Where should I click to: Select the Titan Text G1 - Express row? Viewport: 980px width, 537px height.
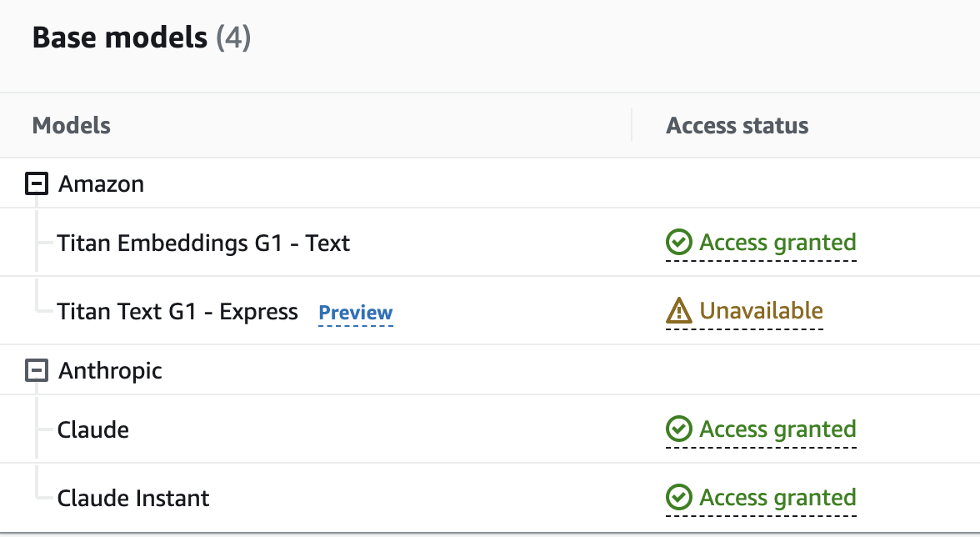click(x=490, y=311)
